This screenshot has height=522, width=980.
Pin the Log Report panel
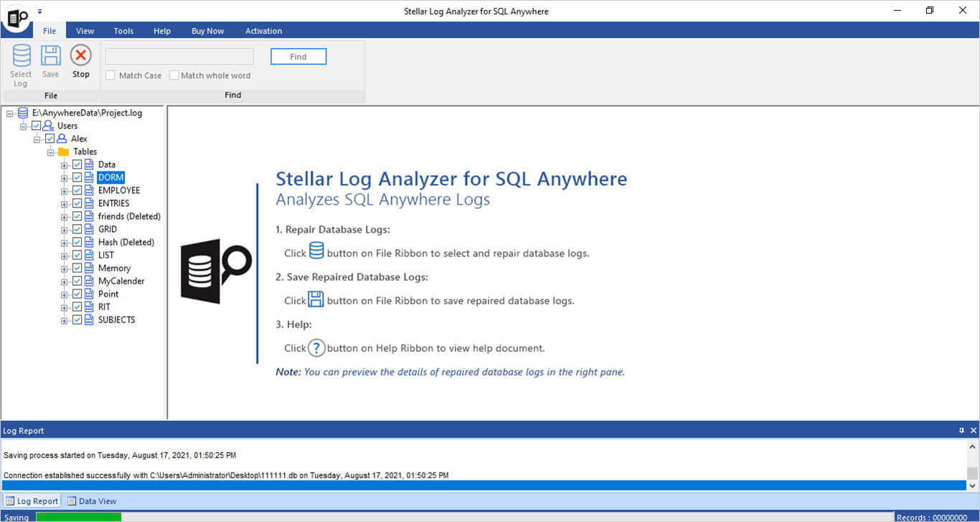pos(962,431)
